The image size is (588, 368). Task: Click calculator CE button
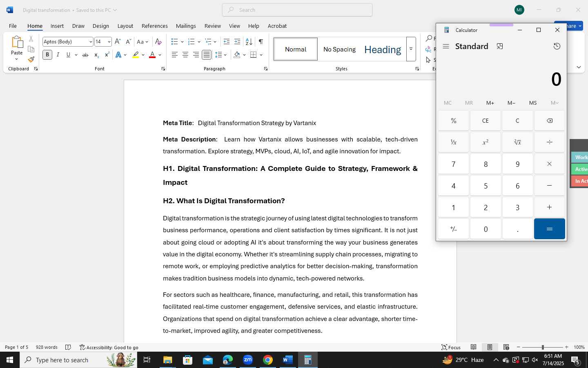(486, 121)
